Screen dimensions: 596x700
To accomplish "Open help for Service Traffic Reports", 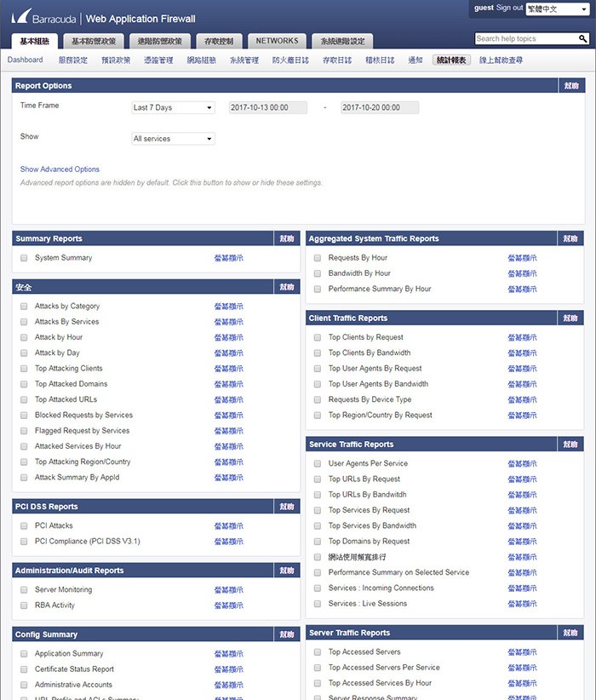I will (x=572, y=445).
